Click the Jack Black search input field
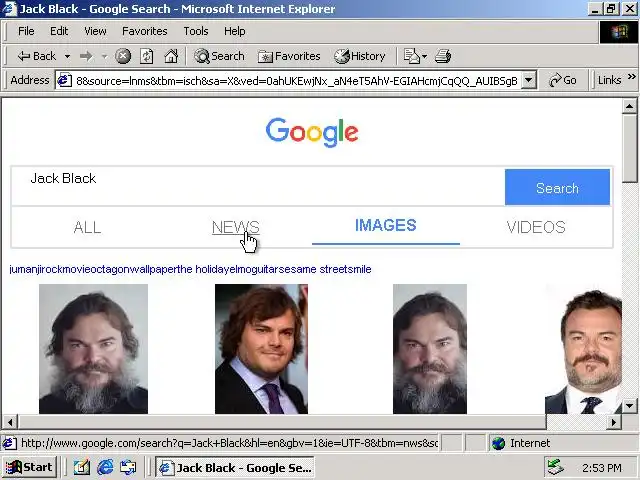Image resolution: width=640 pixels, height=480 pixels. [x=258, y=186]
